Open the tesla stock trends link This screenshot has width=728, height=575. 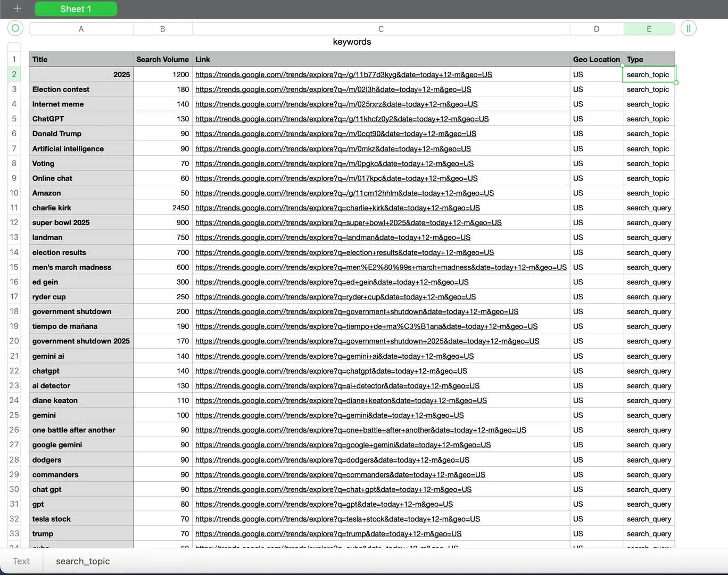(337, 519)
